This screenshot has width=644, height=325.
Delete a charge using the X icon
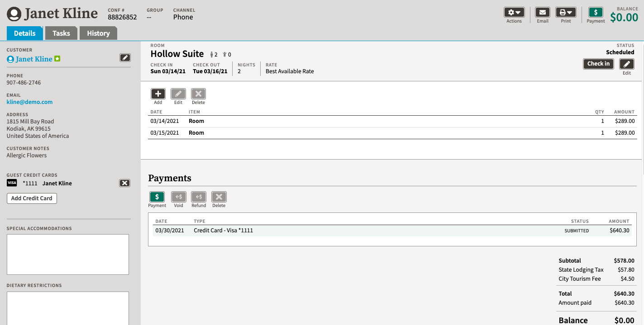(x=198, y=94)
